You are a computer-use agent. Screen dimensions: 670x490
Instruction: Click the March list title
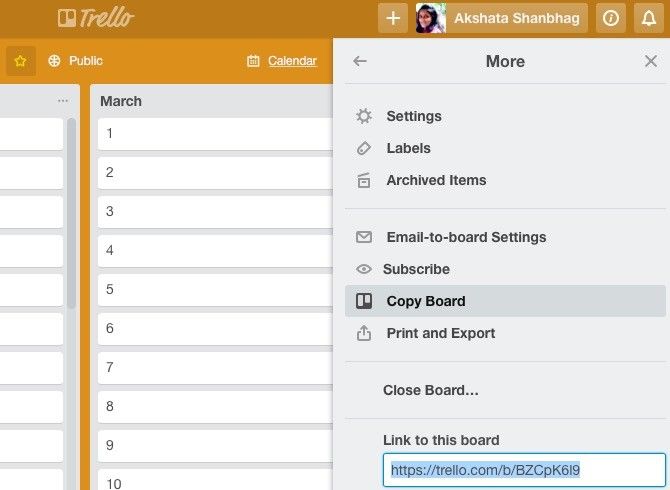121,101
